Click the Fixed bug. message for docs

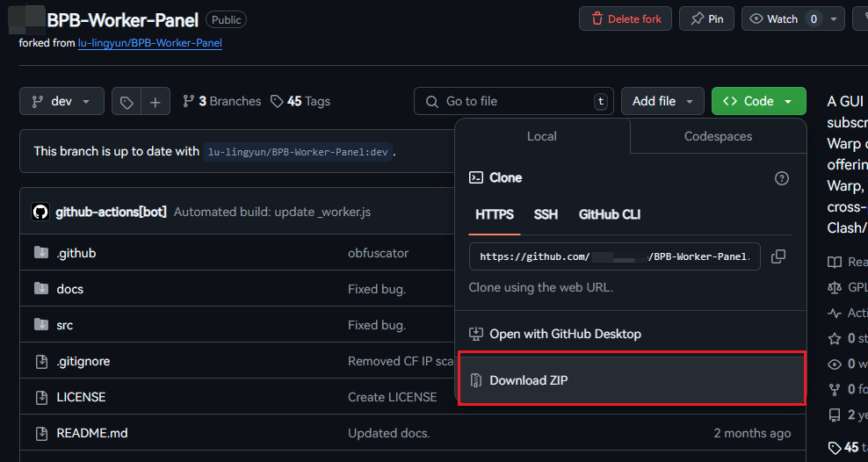(x=377, y=289)
